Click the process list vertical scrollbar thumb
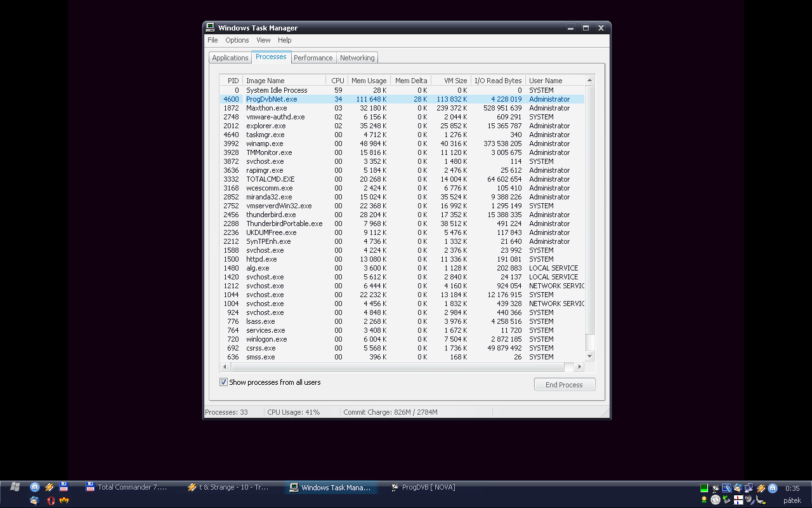Screen dimensions: 812x508 tap(590, 210)
